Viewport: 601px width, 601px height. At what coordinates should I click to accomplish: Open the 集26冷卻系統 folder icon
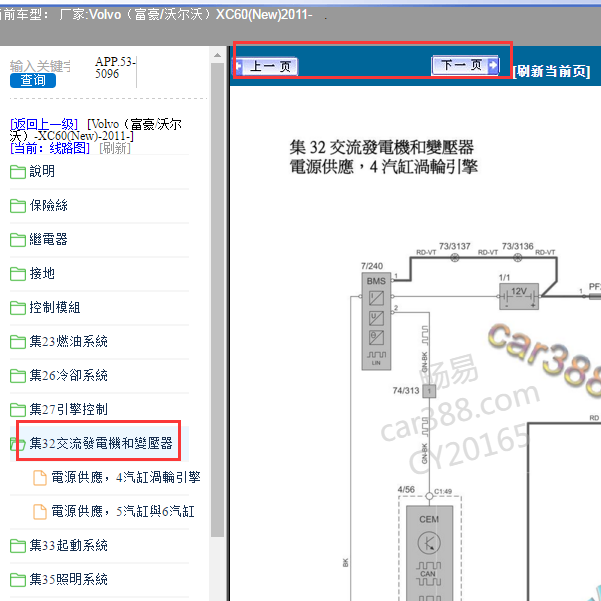point(18,376)
